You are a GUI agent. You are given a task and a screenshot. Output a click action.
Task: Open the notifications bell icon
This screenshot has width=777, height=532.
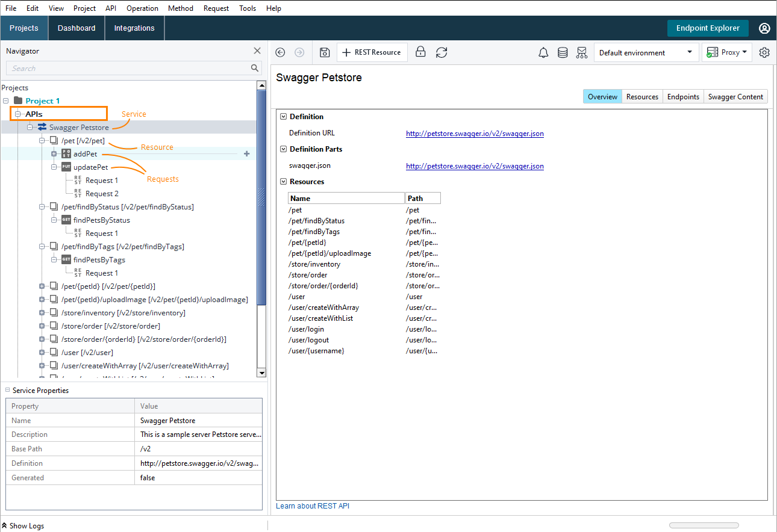[543, 52]
